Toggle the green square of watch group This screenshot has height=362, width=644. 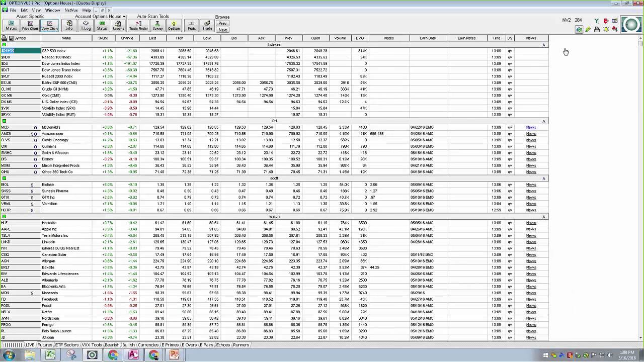pos(4,217)
